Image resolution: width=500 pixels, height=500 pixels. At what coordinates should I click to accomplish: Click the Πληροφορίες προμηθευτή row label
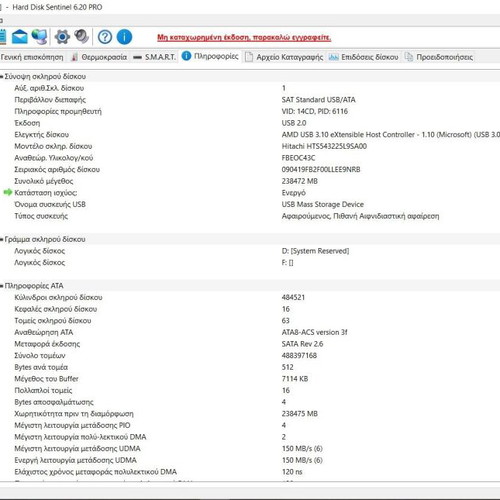(x=58, y=111)
